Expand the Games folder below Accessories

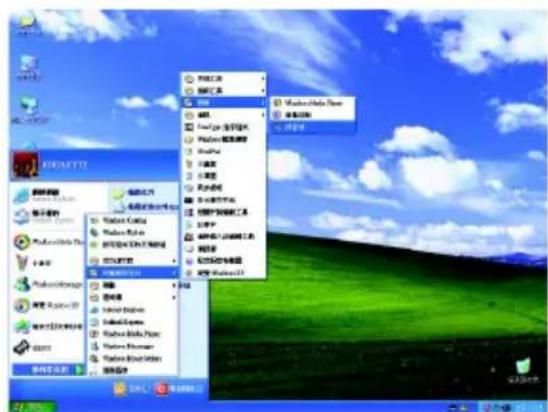coord(132,285)
